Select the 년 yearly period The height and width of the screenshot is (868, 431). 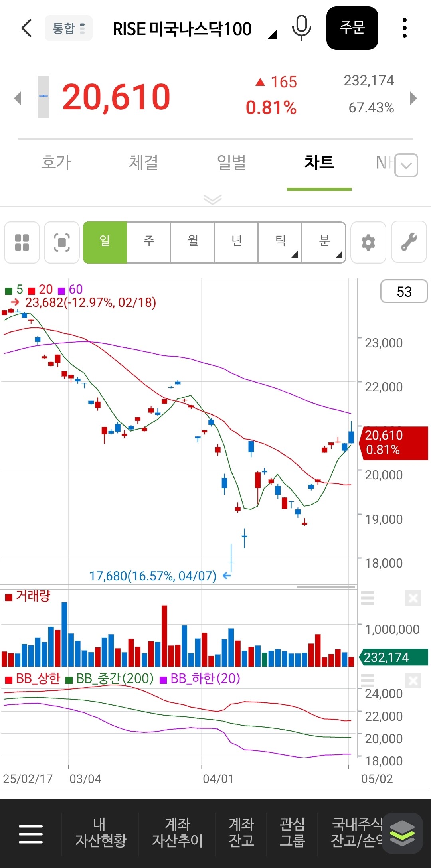(x=236, y=242)
